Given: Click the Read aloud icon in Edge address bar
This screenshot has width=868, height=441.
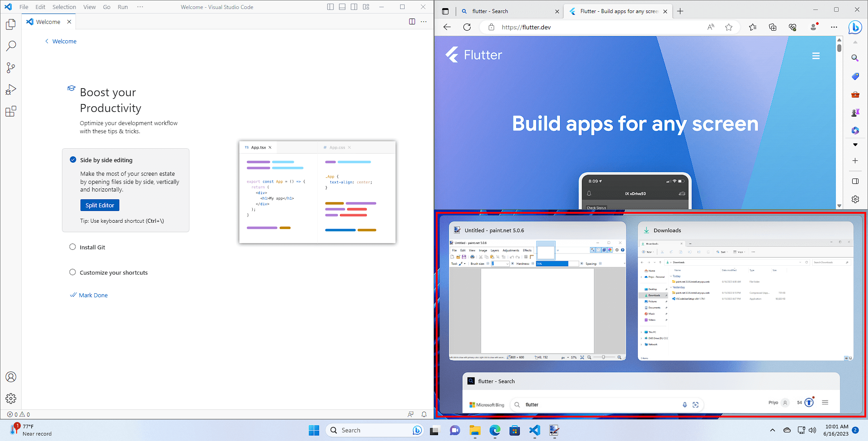Looking at the screenshot, I should click(711, 27).
